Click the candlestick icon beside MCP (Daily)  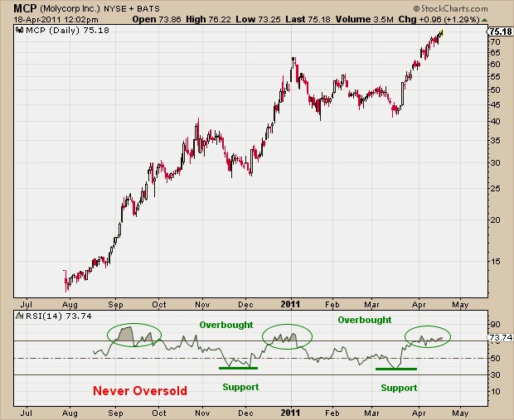pyautogui.click(x=19, y=31)
